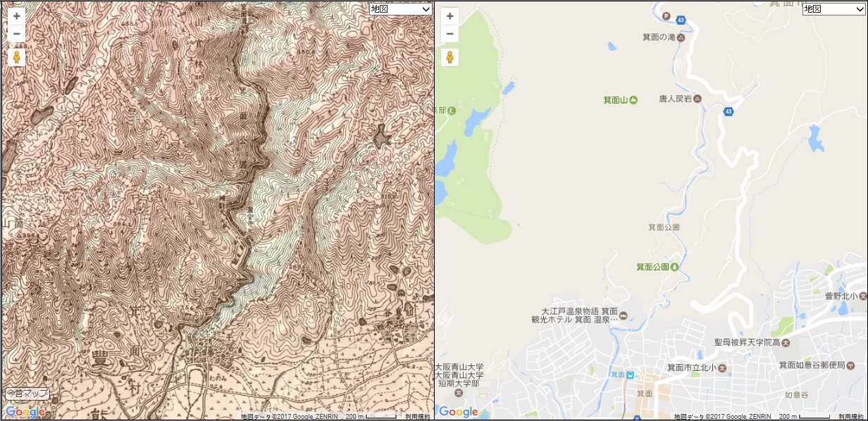Zoom in on the right modern map
This screenshot has width=868, height=421.
[449, 16]
